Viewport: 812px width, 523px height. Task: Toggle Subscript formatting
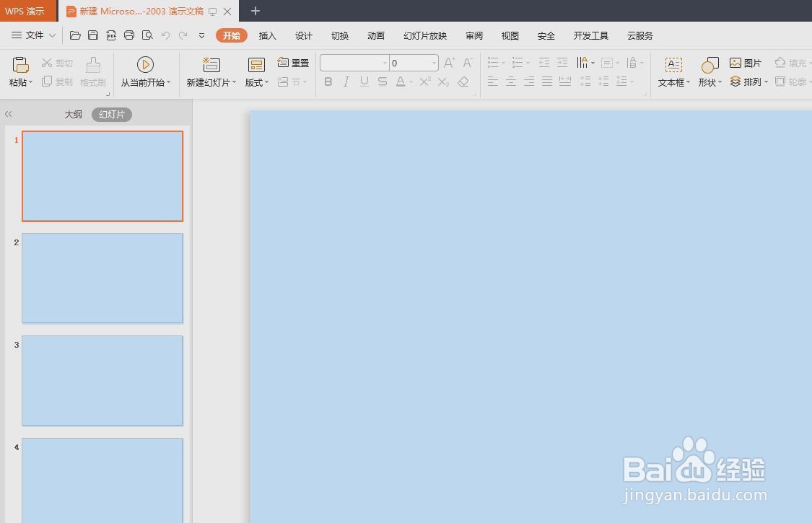(443, 82)
